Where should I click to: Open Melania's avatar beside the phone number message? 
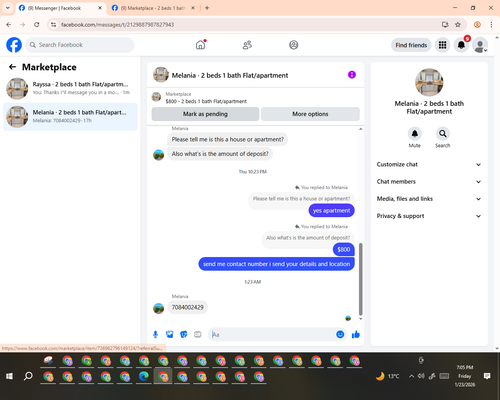click(159, 308)
